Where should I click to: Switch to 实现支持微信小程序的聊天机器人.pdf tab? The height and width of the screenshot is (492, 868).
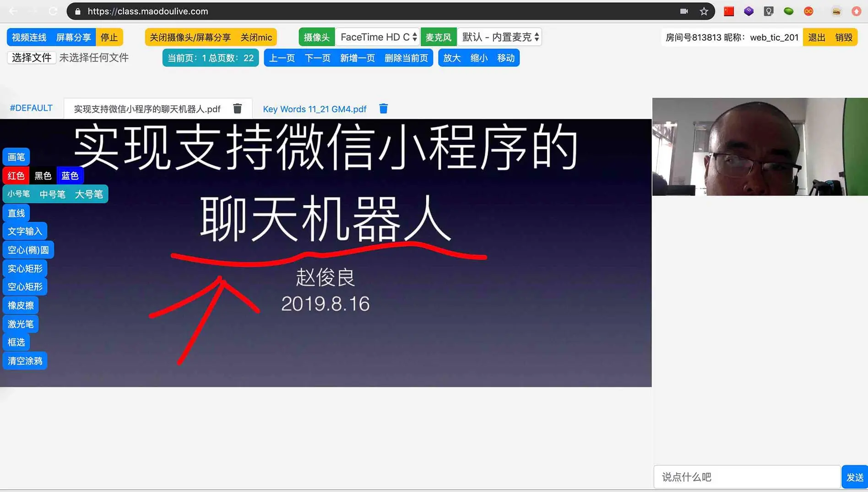147,109
